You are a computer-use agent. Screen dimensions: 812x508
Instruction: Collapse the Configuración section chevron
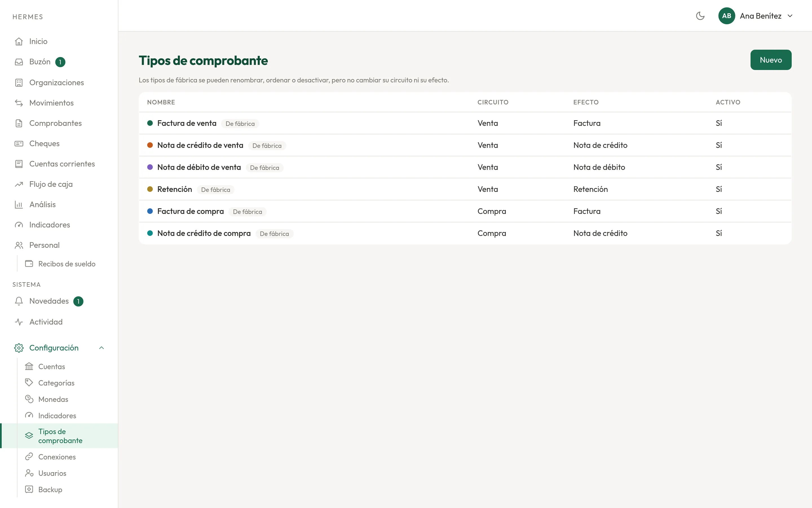101,348
